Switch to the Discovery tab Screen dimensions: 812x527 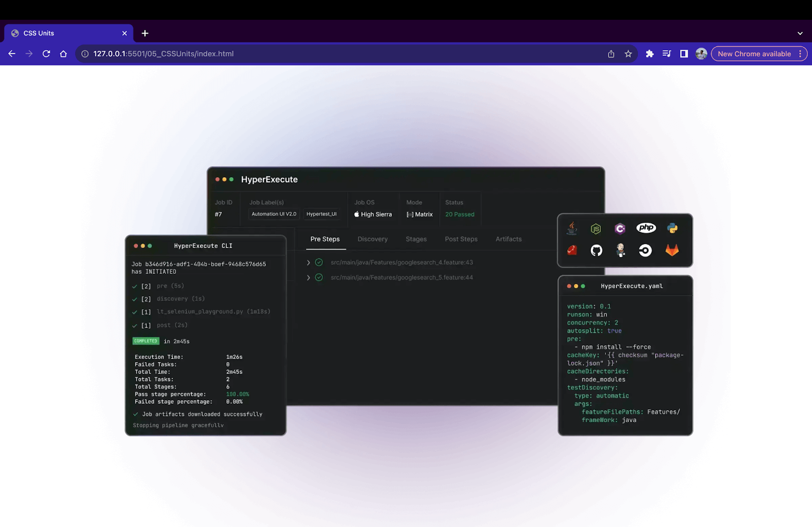373,239
